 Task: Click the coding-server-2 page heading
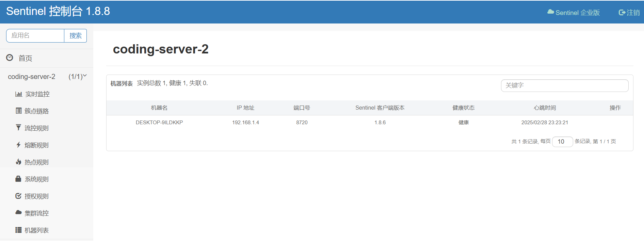point(161,49)
